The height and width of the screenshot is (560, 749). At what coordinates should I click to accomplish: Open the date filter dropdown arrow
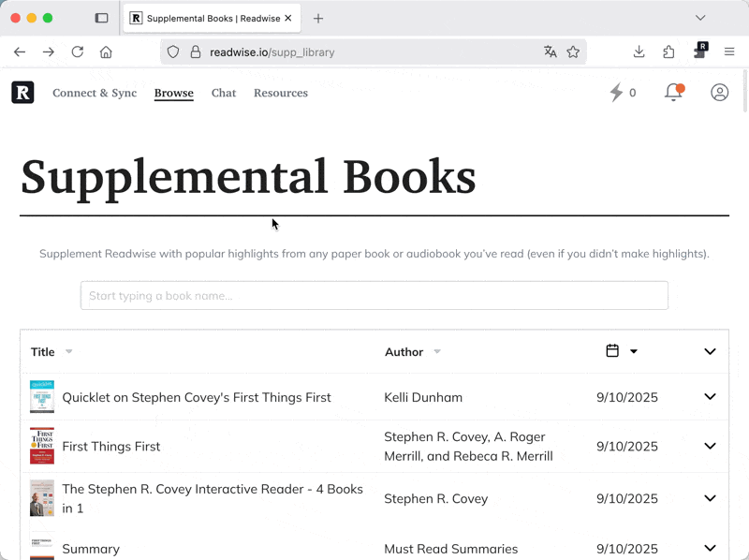(632, 350)
